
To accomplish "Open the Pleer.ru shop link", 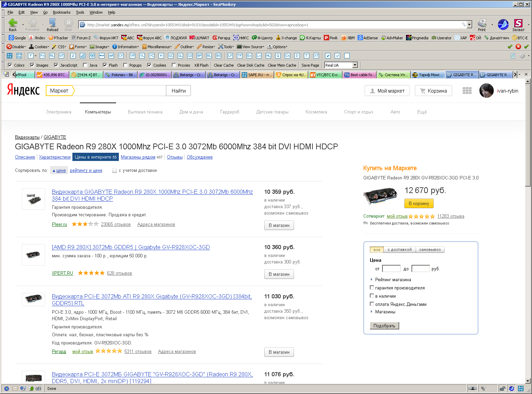I will [59, 225].
